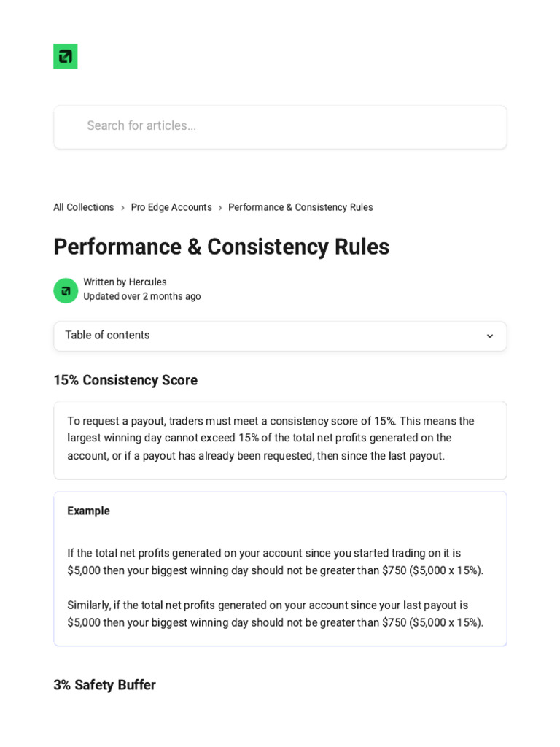Click the main Performance & Consistency Rules title

[221, 247]
